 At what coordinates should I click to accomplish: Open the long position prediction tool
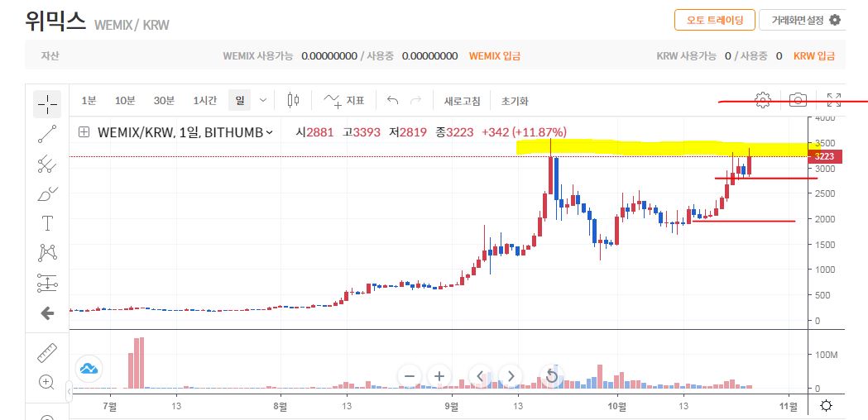click(x=47, y=283)
